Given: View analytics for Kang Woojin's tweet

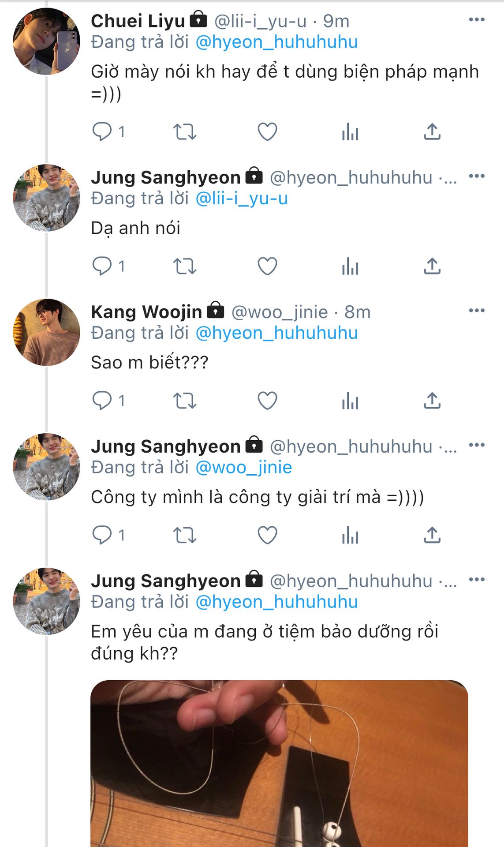Looking at the screenshot, I should click(350, 401).
